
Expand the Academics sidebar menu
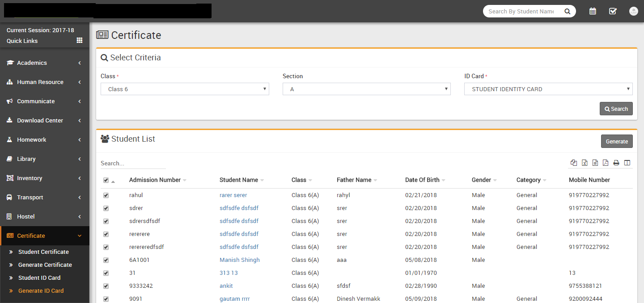(x=44, y=63)
